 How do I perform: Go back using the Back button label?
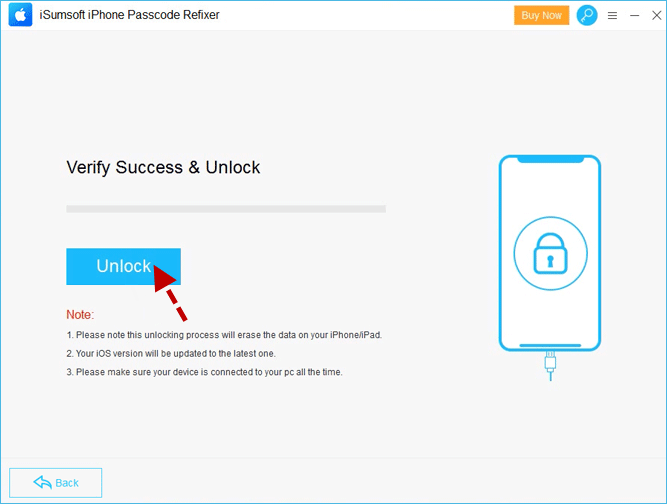coord(67,483)
